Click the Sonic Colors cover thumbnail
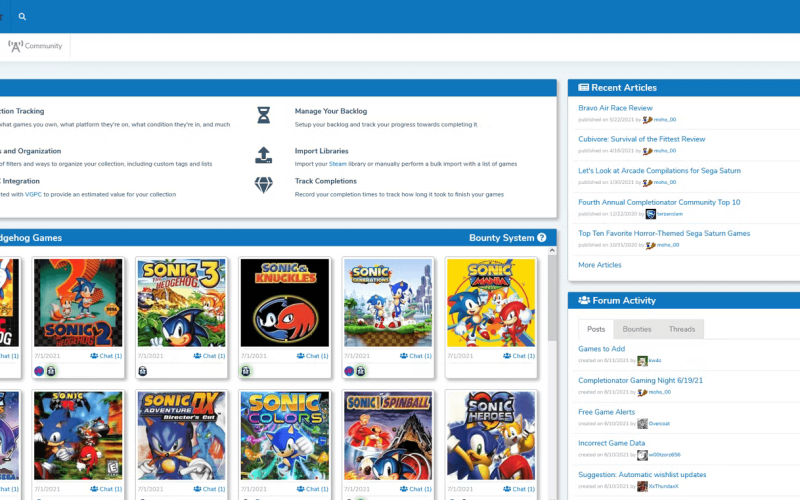Viewport: 800px width, 500px height. click(285, 436)
